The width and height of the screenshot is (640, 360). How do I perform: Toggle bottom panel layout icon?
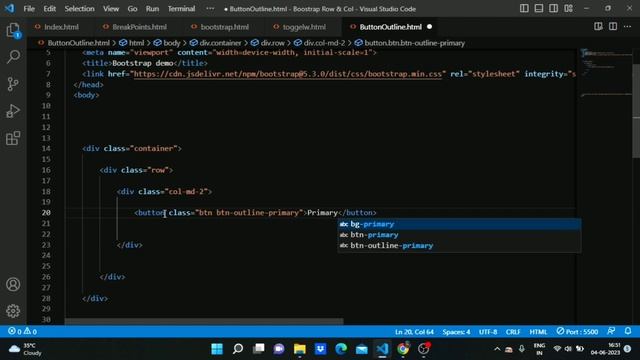tap(539, 9)
